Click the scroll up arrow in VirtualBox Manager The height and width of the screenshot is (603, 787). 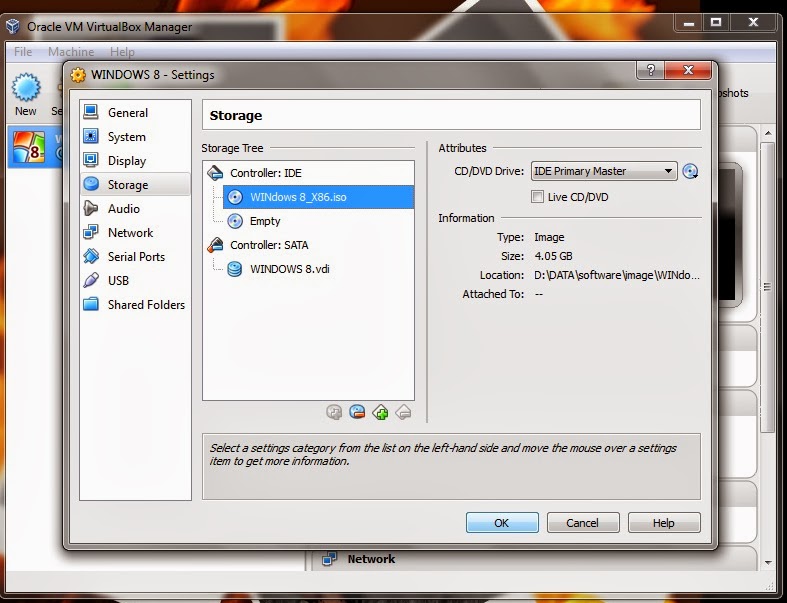tap(768, 133)
